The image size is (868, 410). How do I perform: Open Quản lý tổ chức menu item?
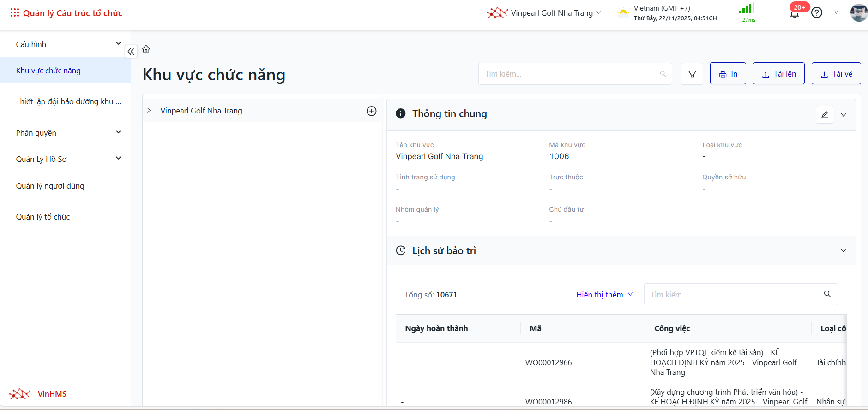tap(43, 217)
